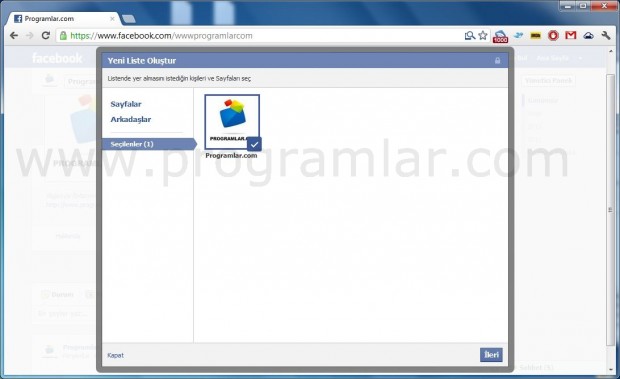The height and width of the screenshot is (379, 620).
Task: Minimize the Chrome window
Action: (568, 6)
